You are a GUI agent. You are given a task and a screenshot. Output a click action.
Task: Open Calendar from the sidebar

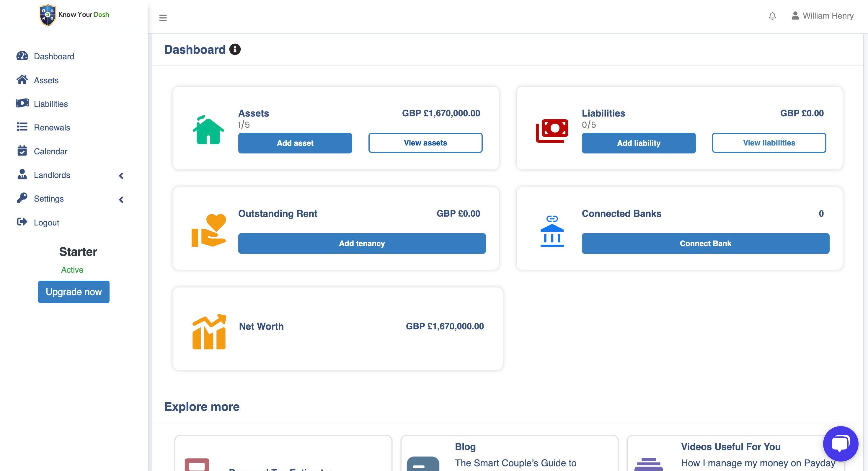point(50,151)
